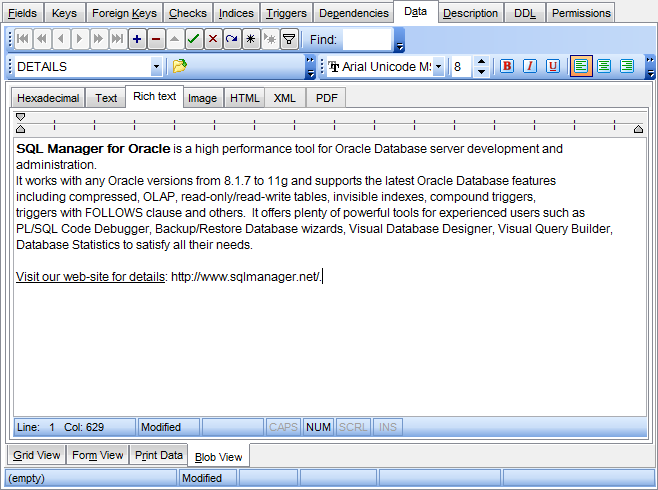The width and height of the screenshot is (658, 490).
Task: Open DETAILS field dropdown
Action: coord(157,66)
